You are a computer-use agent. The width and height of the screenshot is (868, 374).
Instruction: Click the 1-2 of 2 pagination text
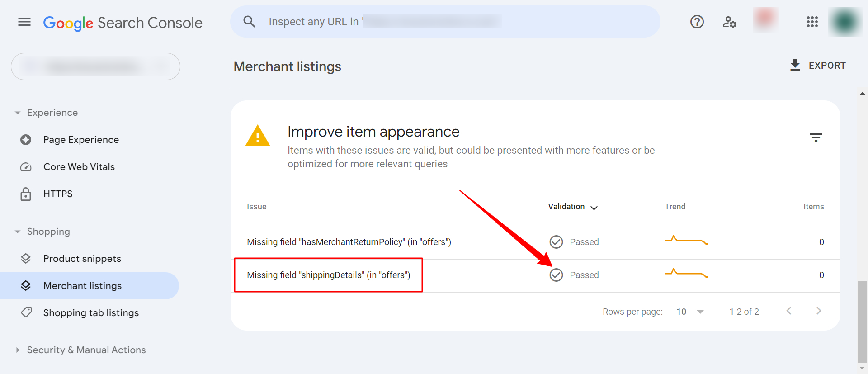point(744,312)
